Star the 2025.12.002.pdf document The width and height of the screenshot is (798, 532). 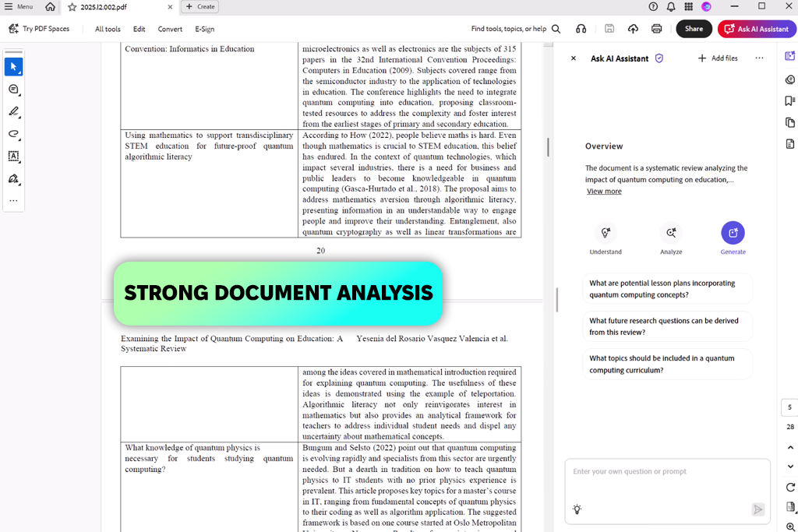[72, 7]
